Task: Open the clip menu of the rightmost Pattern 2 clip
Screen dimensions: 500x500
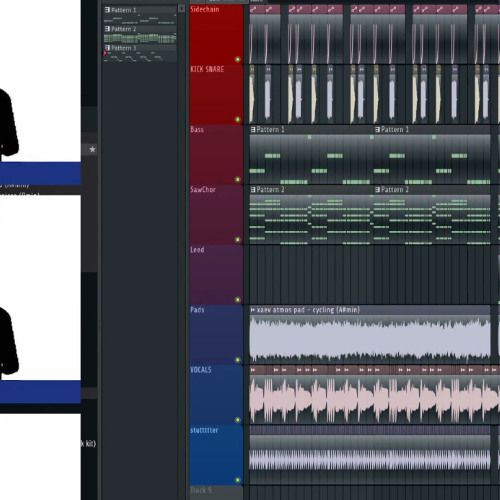Action: click(x=377, y=190)
